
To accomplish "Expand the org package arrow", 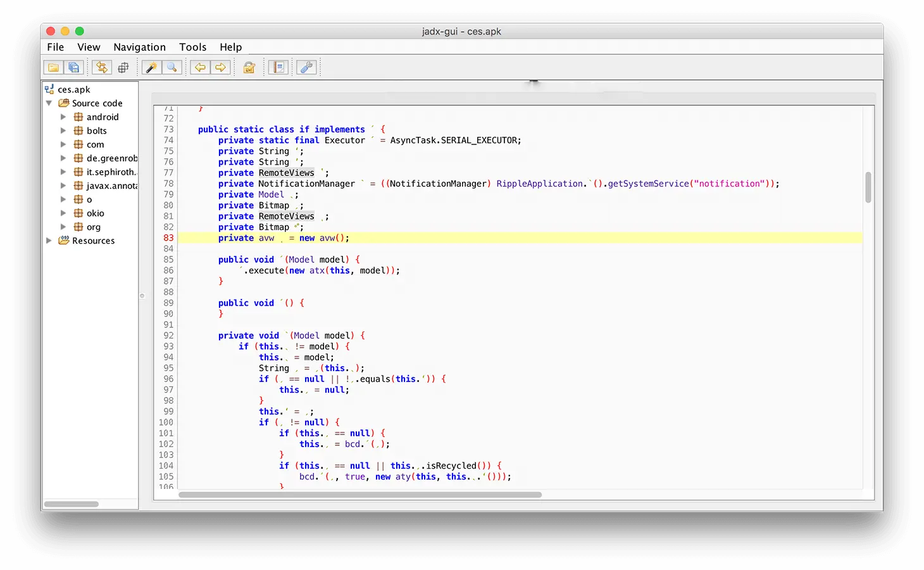I will [63, 227].
